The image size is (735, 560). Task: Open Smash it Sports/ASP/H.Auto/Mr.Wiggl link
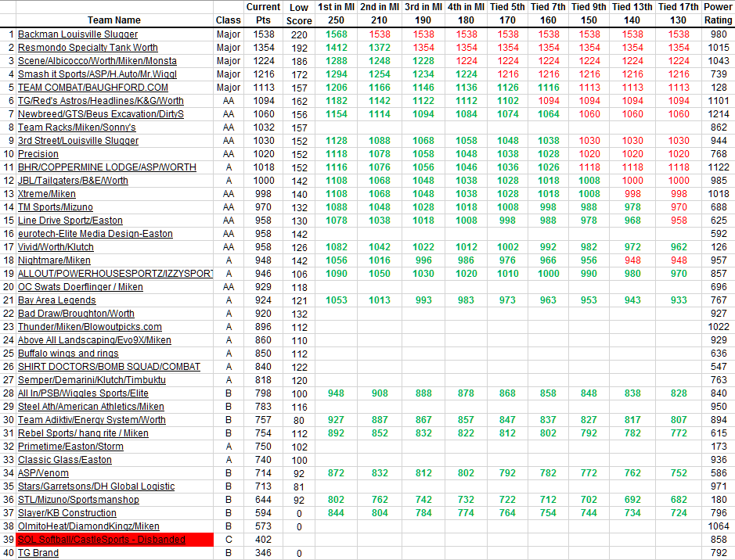pos(97,74)
